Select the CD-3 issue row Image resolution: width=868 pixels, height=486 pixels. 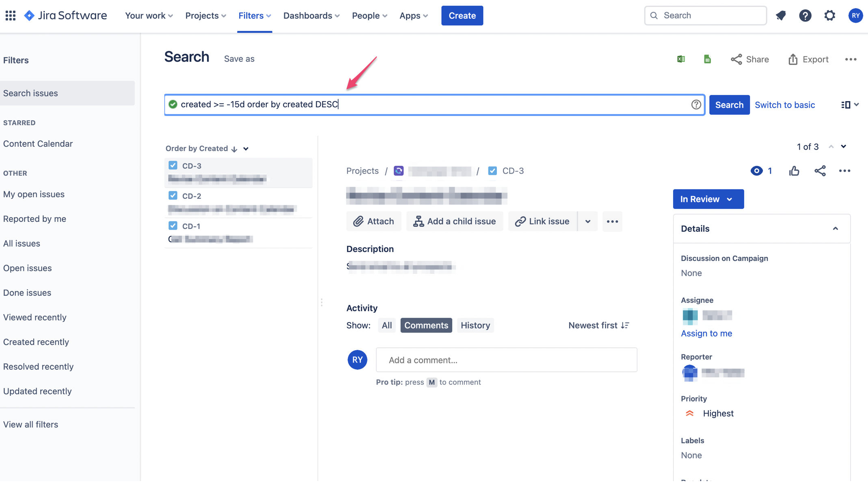(x=238, y=172)
